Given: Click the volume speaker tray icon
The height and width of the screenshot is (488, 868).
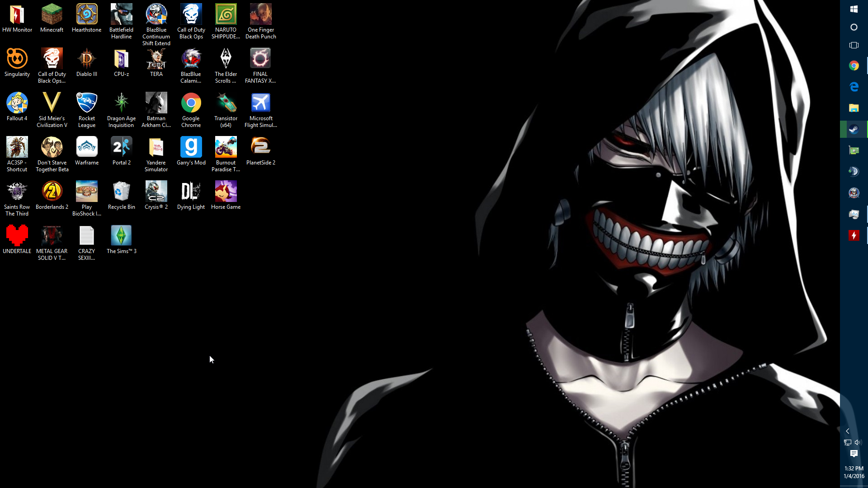Looking at the screenshot, I should click(858, 442).
